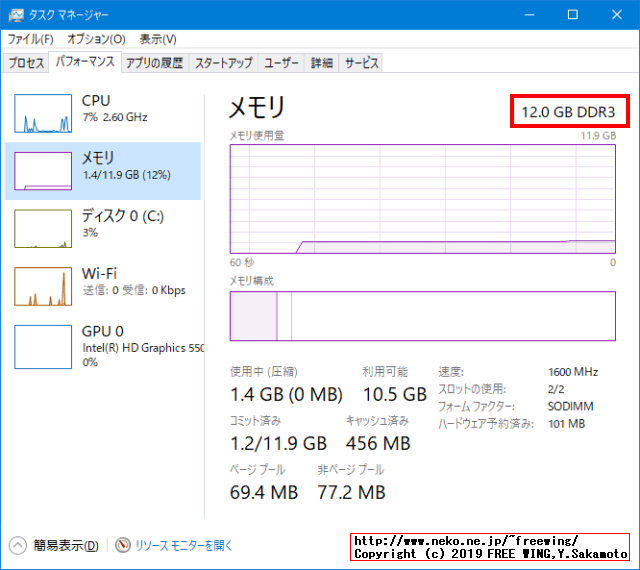Switch to the プロセス tab
640x570 pixels.
tap(26, 63)
